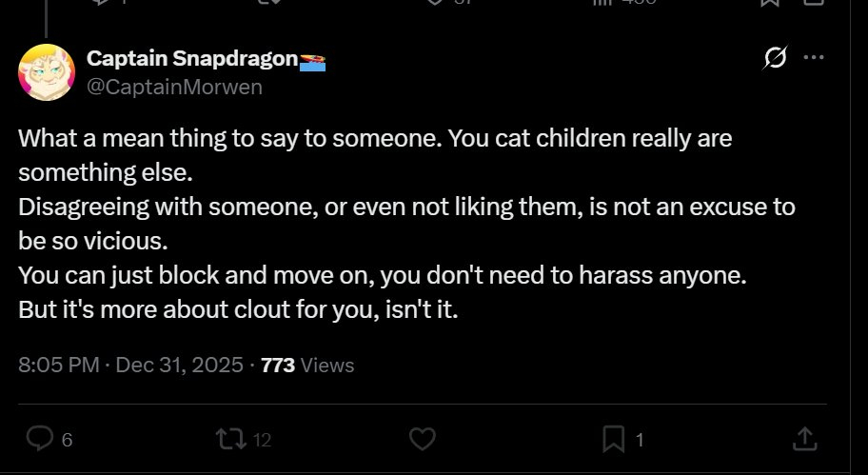The height and width of the screenshot is (475, 868).
Task: Open Captain Snapdragon's avatar picture
Action: click(46, 72)
